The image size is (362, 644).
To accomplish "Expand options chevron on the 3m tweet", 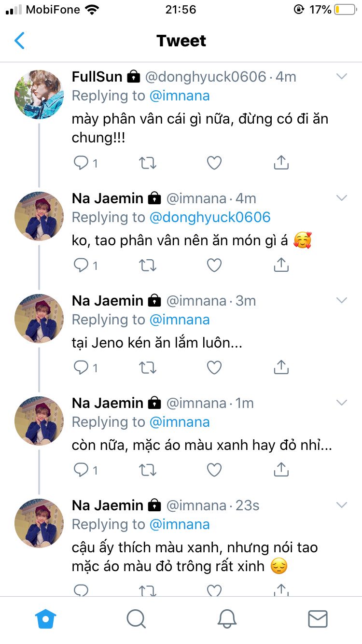I will [x=342, y=300].
